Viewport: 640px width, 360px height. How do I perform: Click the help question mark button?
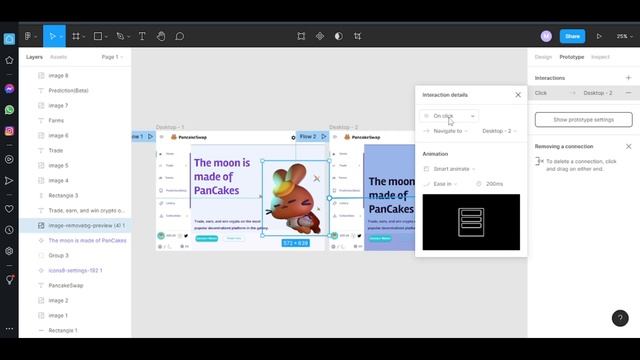pos(620,318)
